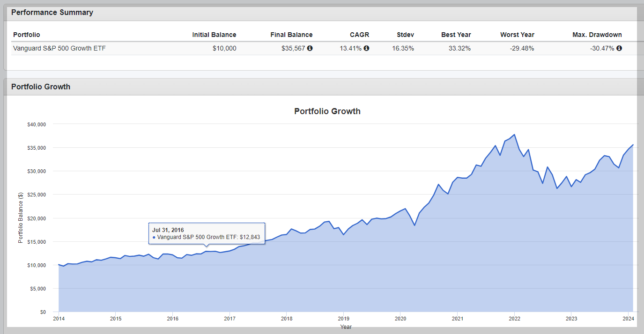Click the $35,000 y-axis label
The image size is (644, 334).
pos(36,148)
